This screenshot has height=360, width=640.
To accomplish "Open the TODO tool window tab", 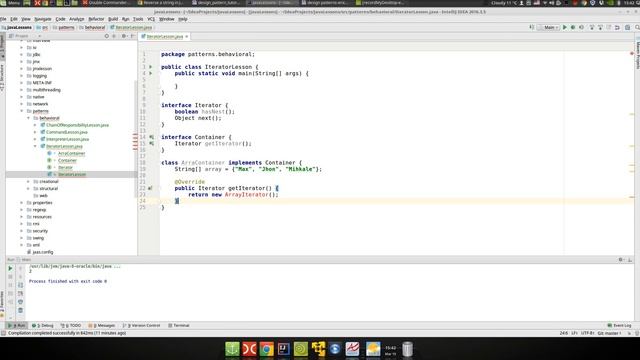I will (71, 326).
